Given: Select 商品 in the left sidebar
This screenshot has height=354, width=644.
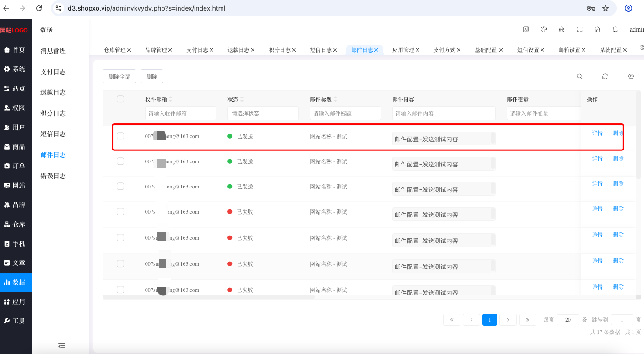Looking at the screenshot, I should [16, 147].
